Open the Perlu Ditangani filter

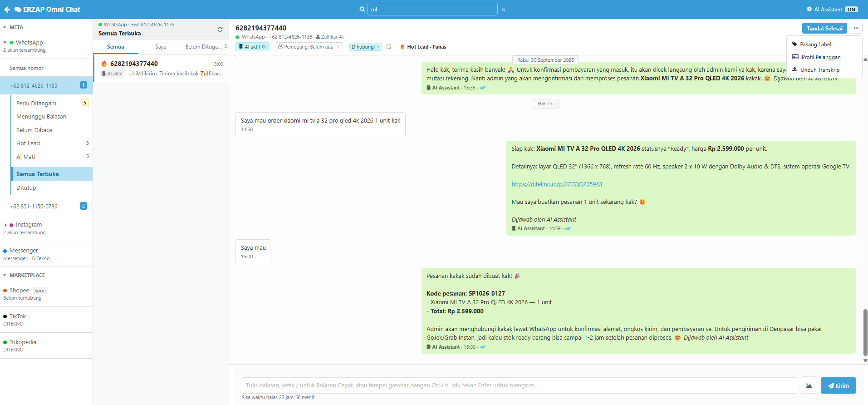(x=52, y=103)
